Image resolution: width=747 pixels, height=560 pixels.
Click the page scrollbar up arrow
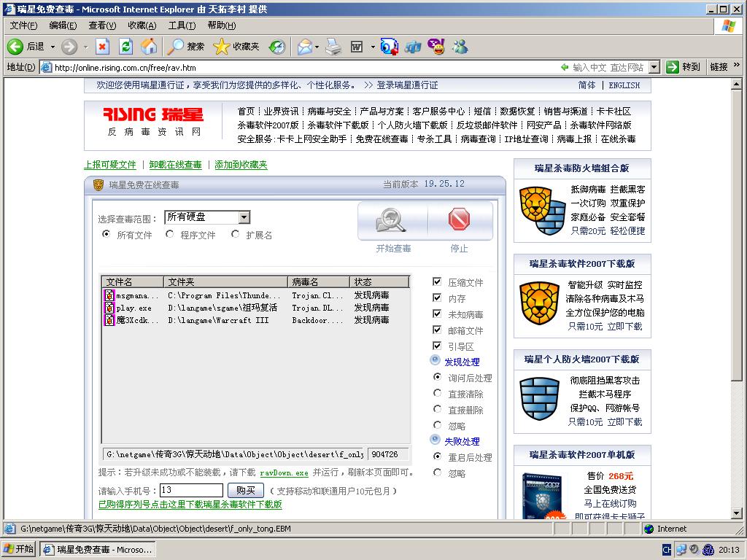coord(737,85)
